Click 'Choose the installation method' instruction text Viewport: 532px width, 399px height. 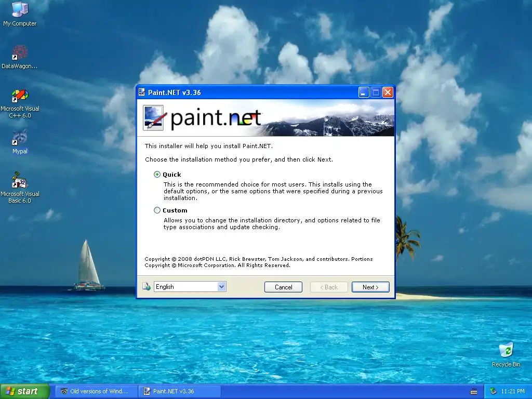tap(239, 159)
